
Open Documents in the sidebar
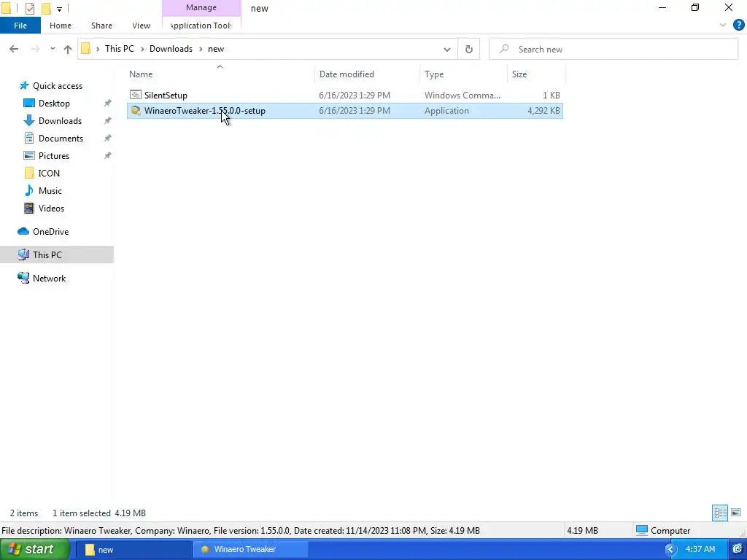pyautogui.click(x=61, y=139)
